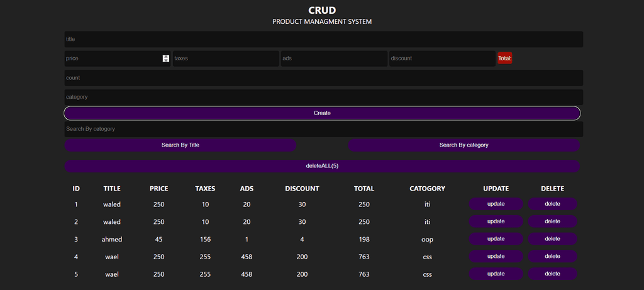Click the price value '45'
Image resolution: width=644 pixels, height=290 pixels.
[158, 239]
